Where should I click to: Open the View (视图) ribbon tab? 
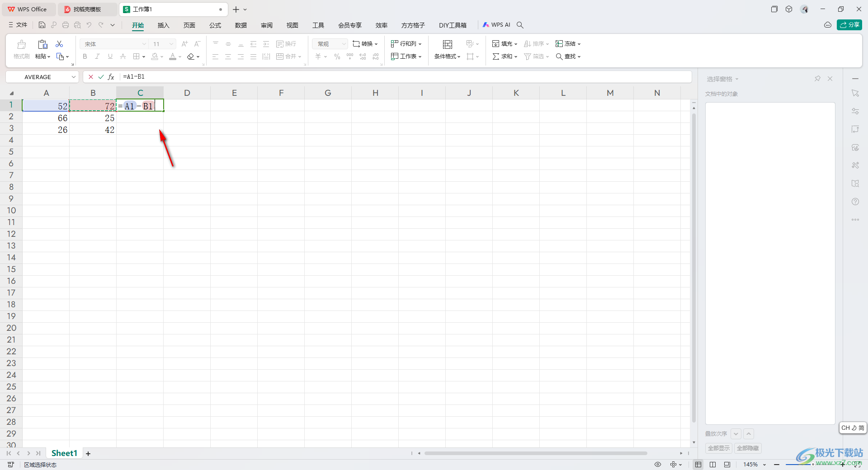(x=292, y=25)
